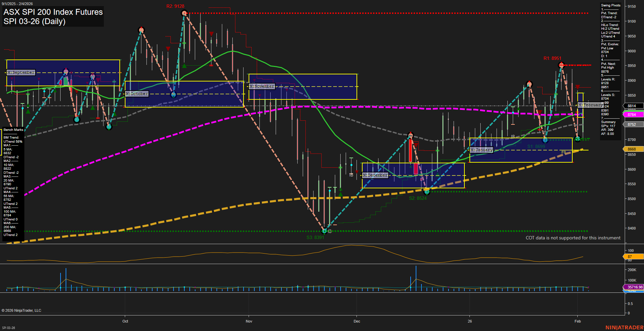Click the M:February region label
Screen dimensions: 644x331
point(590,105)
